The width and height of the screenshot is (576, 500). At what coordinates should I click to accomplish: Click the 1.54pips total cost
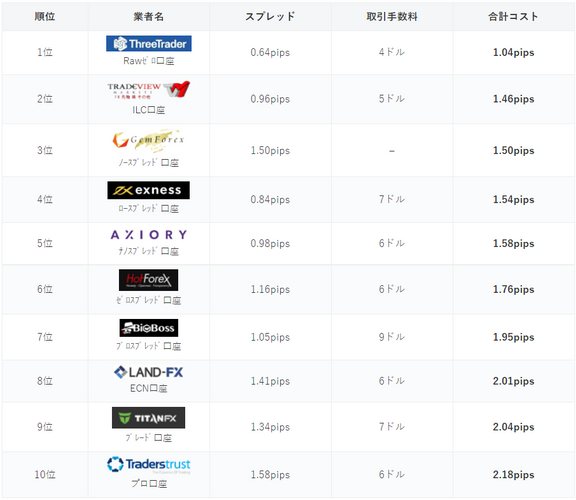click(x=514, y=200)
